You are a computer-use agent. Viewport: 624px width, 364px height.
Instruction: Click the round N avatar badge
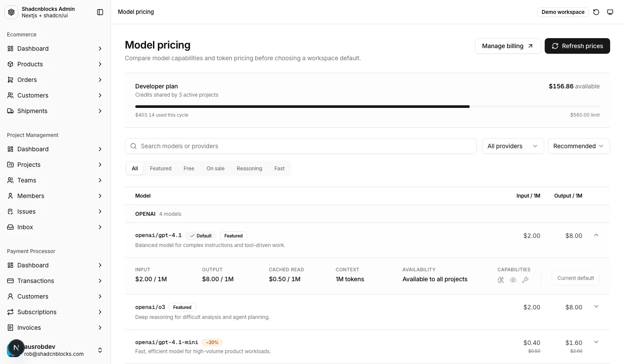[x=16, y=348]
